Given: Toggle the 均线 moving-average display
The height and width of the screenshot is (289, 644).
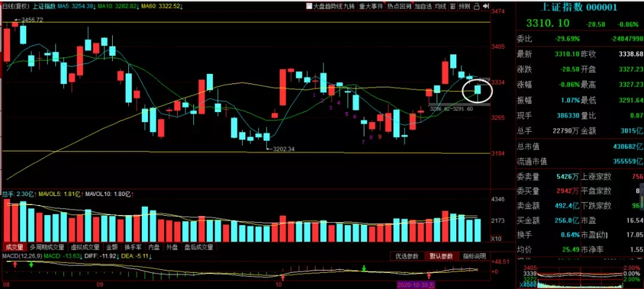Looking at the screenshot, I should pyautogui.click(x=440, y=7).
